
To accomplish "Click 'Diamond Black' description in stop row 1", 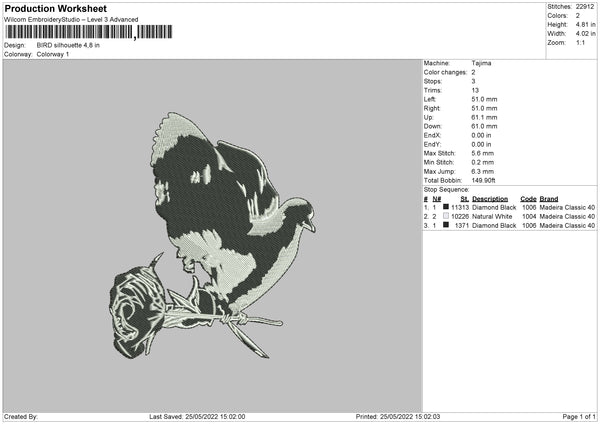I will 494,207.
